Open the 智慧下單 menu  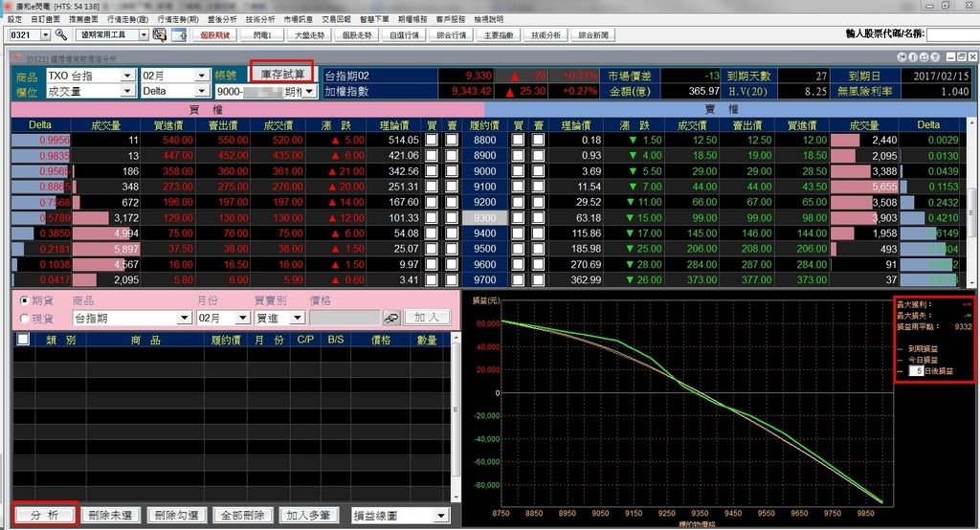click(374, 19)
